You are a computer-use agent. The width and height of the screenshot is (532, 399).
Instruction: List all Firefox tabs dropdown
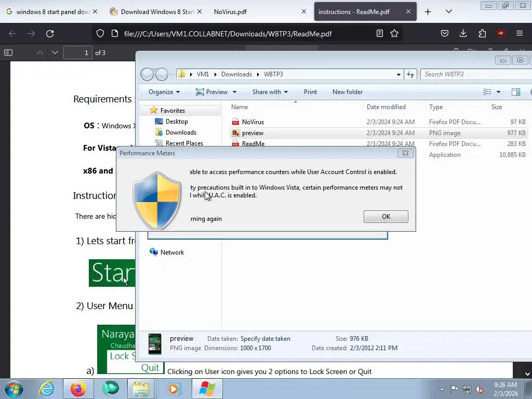point(449,11)
